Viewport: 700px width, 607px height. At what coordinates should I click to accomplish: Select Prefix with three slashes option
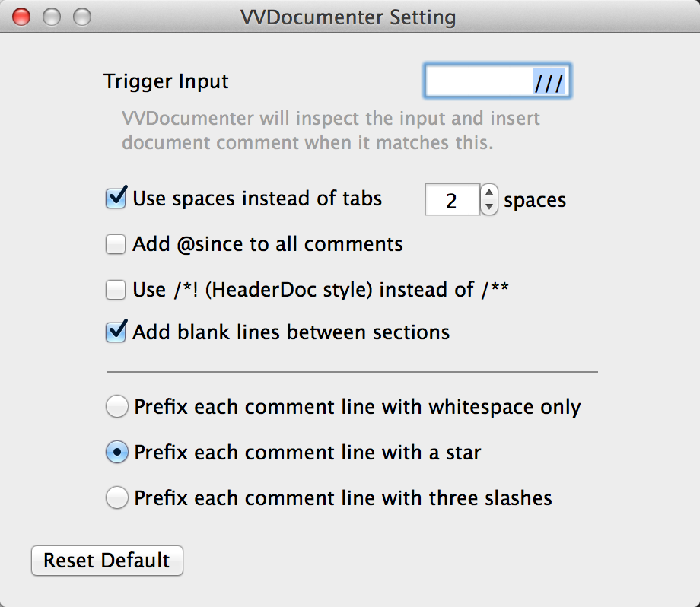(117, 497)
